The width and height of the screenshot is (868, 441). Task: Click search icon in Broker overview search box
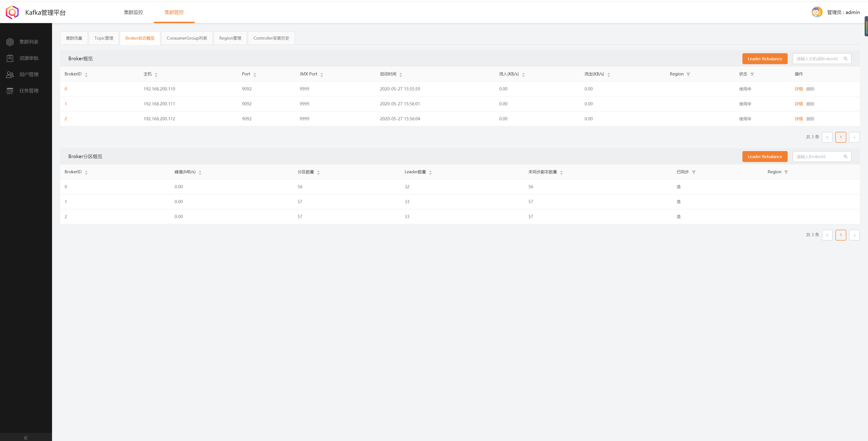pyautogui.click(x=845, y=59)
